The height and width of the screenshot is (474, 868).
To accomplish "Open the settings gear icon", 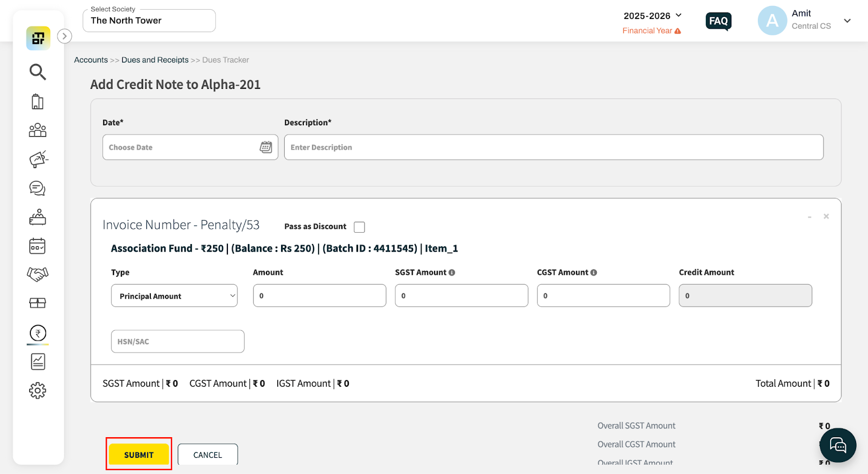I will click(37, 390).
